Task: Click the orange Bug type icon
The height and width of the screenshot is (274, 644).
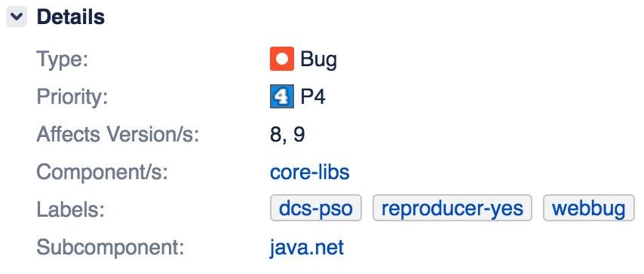Action: (x=282, y=59)
